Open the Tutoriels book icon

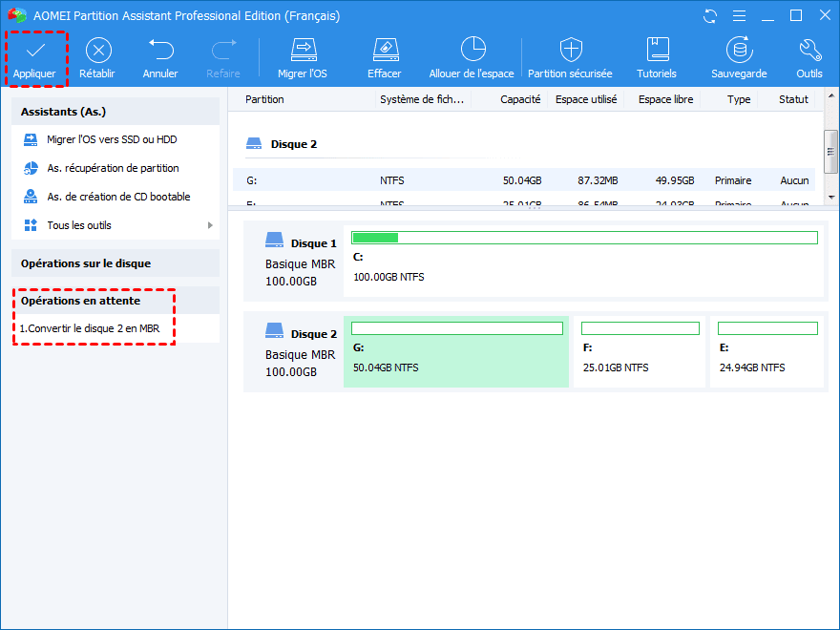point(657,51)
